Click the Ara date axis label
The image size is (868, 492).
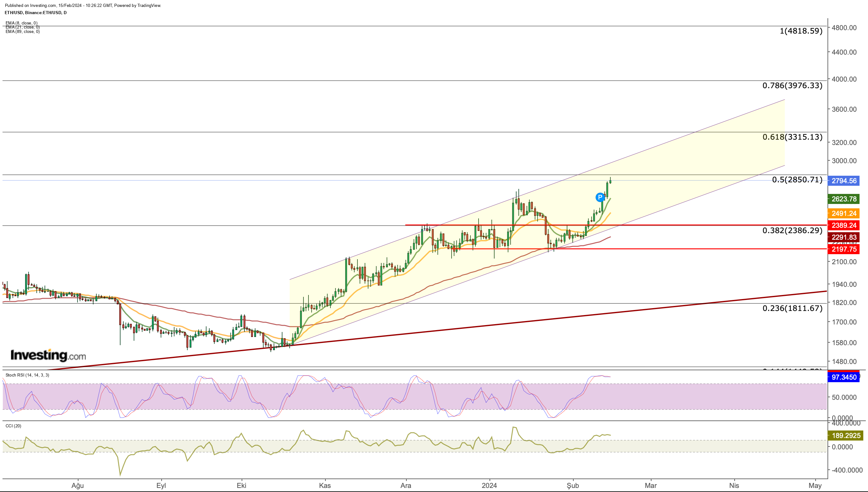tap(406, 486)
